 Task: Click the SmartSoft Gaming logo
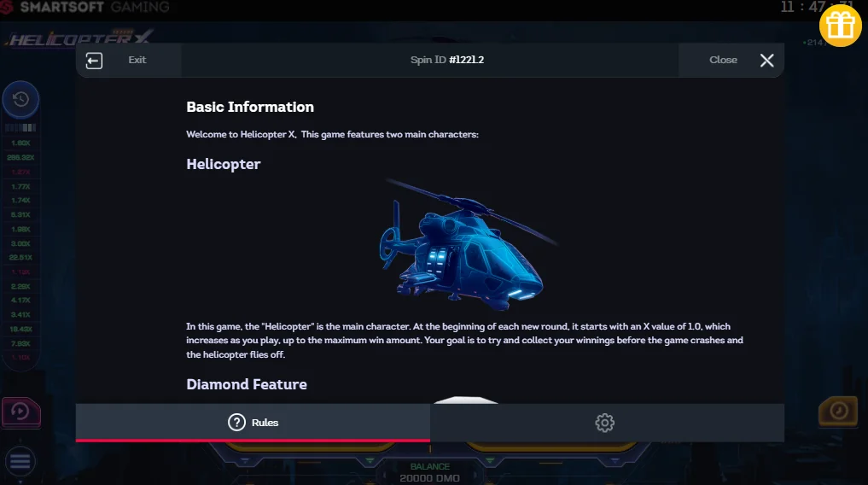click(84, 7)
